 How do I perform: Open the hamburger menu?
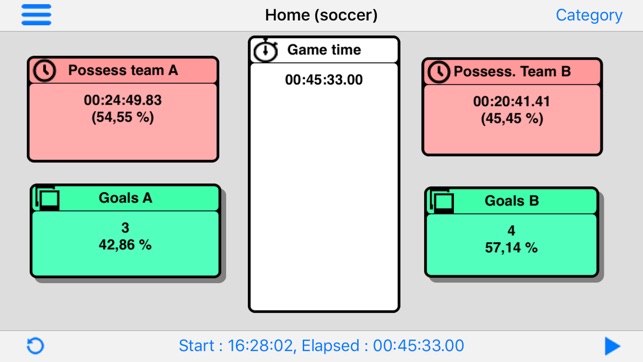(x=36, y=15)
